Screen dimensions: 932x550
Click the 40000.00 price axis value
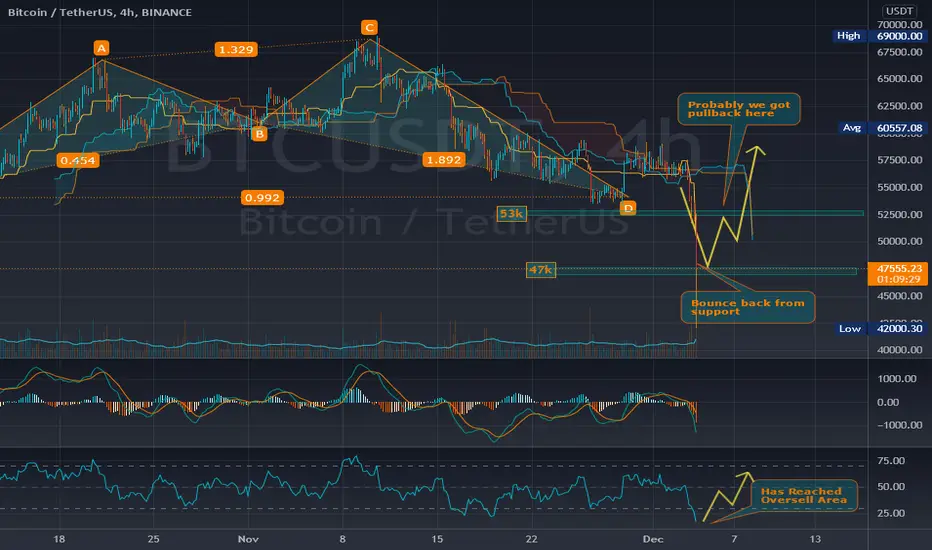pyautogui.click(x=899, y=350)
